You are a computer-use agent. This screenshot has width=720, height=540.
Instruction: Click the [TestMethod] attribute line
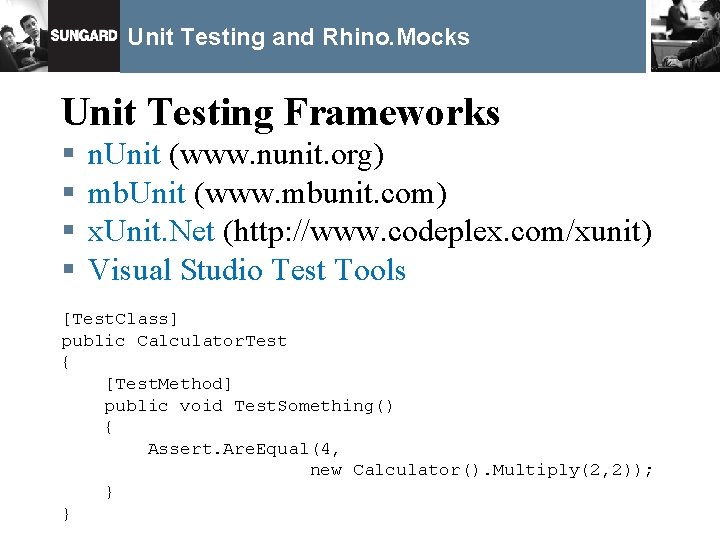pos(169,383)
